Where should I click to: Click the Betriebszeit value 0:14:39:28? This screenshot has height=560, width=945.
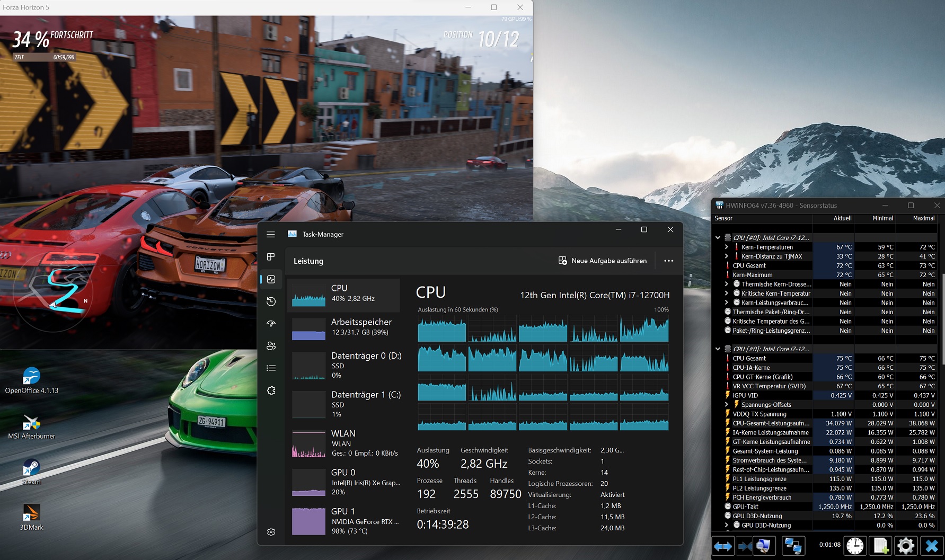[x=443, y=525]
